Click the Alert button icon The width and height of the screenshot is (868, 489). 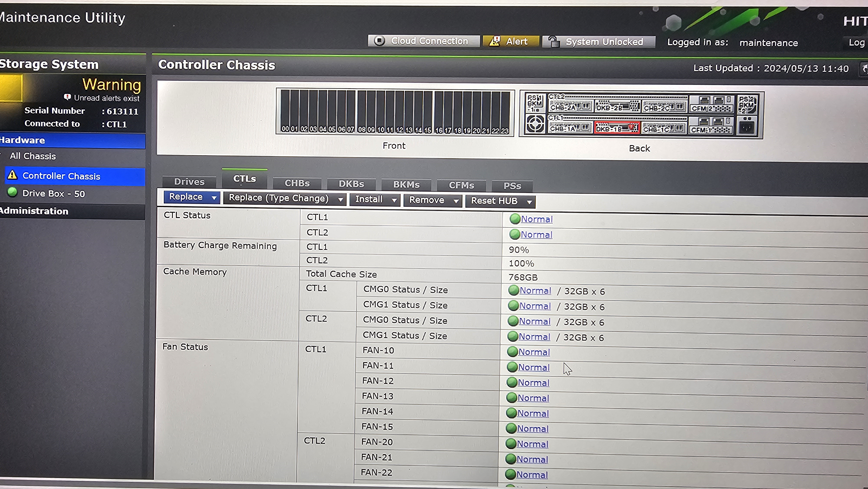[494, 41]
